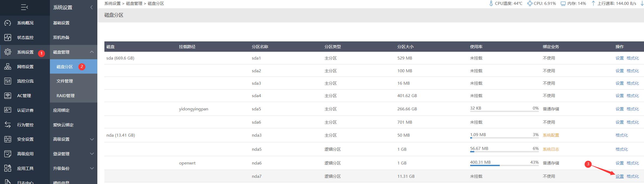Screen dimensions: 644x184
Task: Format the nda5 system log partition
Action: pyautogui.click(x=622, y=149)
